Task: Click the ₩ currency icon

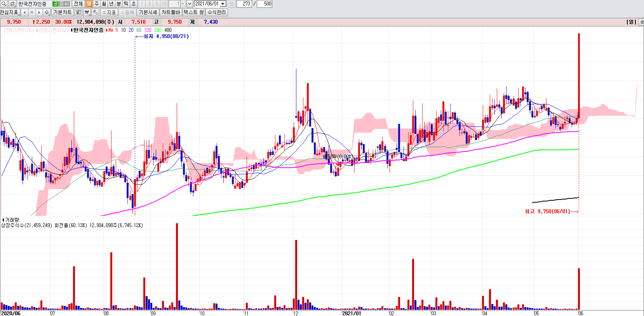Action: pyautogui.click(x=87, y=12)
